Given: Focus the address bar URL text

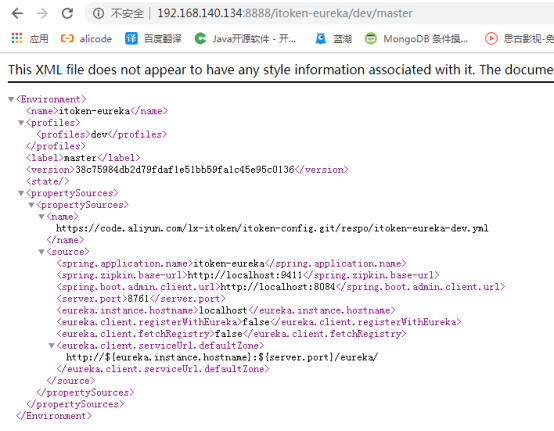Looking at the screenshot, I should tap(285, 13).
